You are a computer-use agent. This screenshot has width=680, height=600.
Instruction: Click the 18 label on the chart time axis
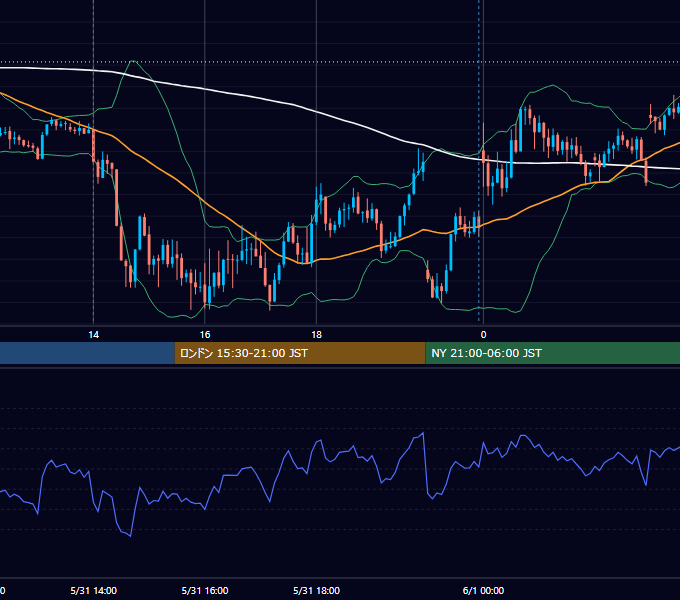(x=317, y=335)
